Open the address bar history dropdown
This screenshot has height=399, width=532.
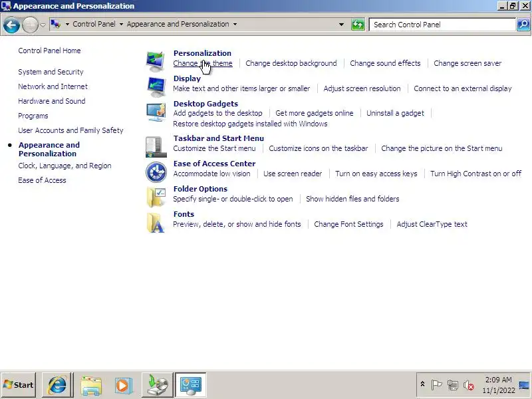pyautogui.click(x=341, y=25)
